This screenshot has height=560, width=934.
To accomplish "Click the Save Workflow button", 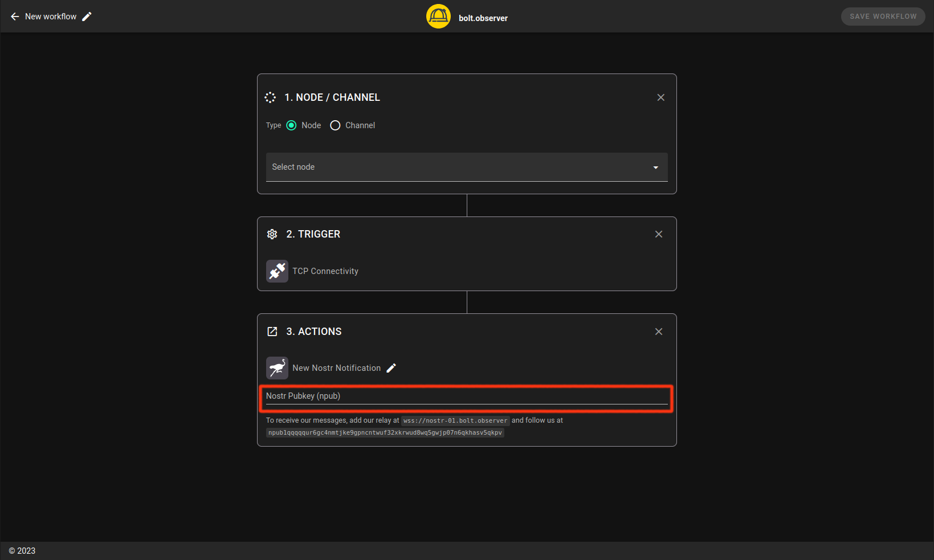I will (x=883, y=17).
